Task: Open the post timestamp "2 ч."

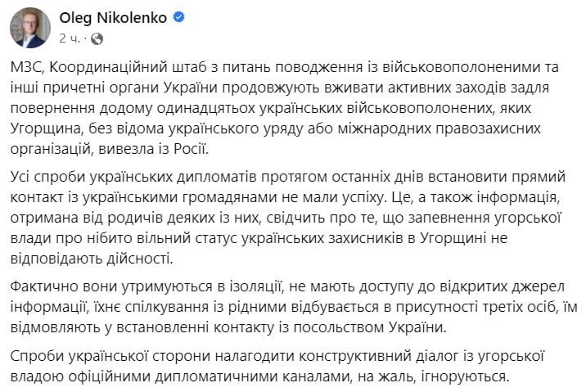Action: [x=70, y=38]
